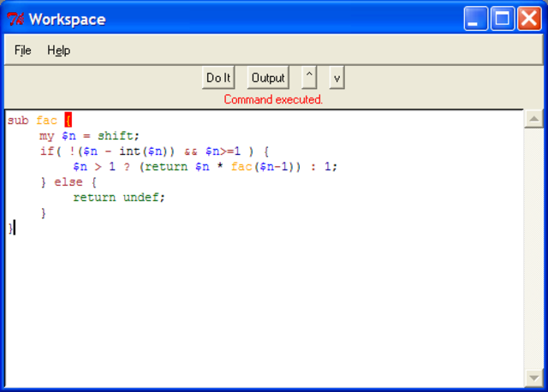Close the Workspace window
Image resolution: width=548 pixels, height=392 pixels.
[529, 19]
